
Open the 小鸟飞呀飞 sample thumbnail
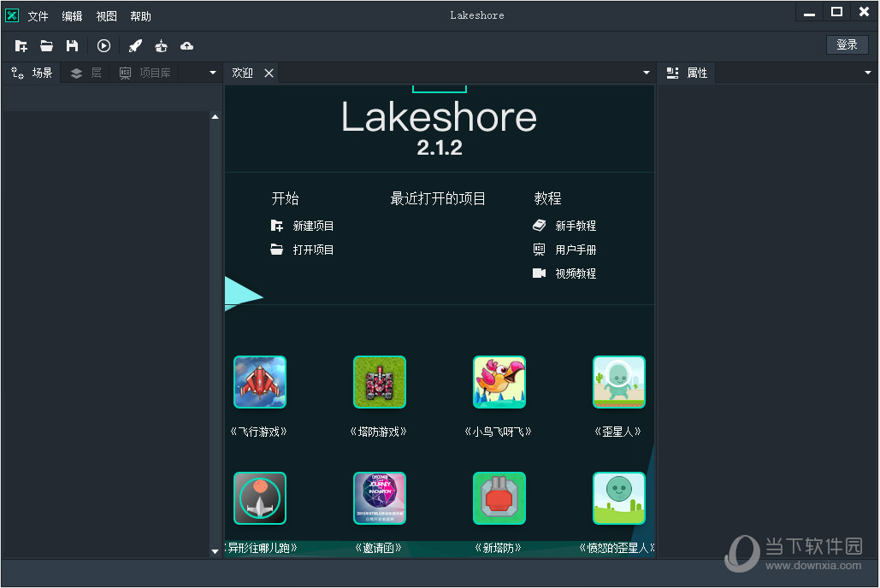pyautogui.click(x=499, y=382)
